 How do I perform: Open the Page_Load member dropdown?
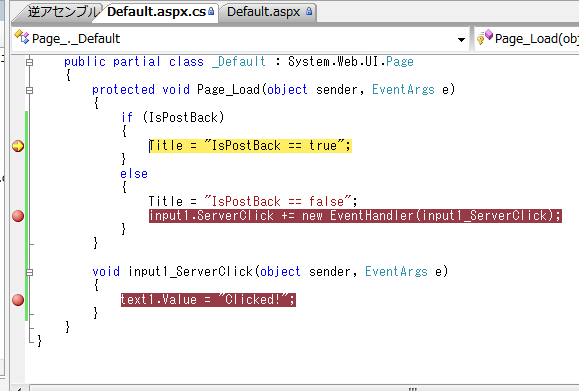pos(528,39)
